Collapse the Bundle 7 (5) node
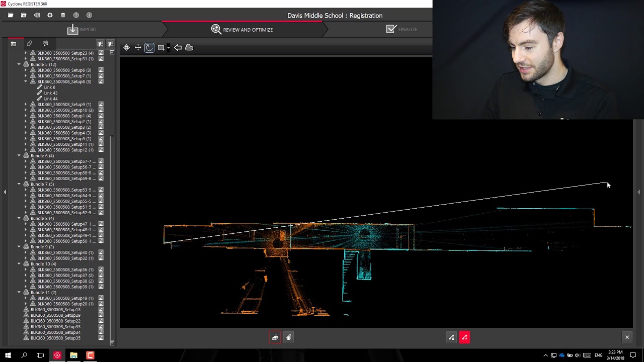 19,184
